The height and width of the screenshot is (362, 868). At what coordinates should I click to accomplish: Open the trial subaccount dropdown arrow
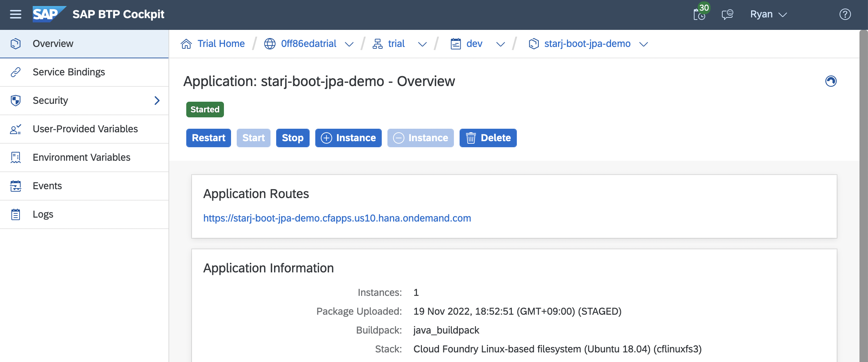click(422, 44)
